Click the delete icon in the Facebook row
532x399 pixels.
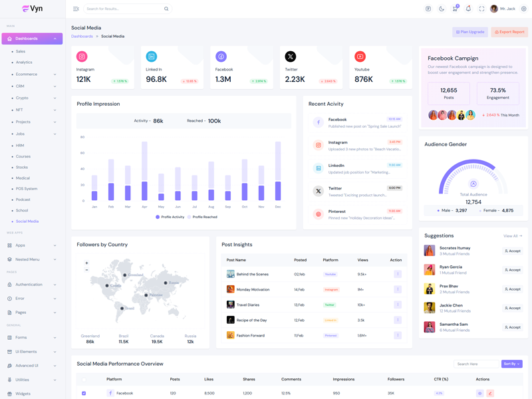point(490,393)
